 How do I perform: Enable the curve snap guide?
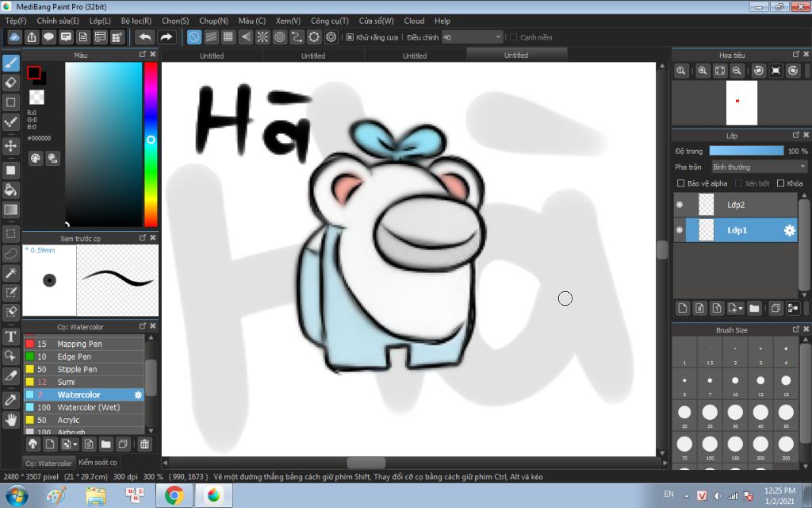tap(297, 37)
